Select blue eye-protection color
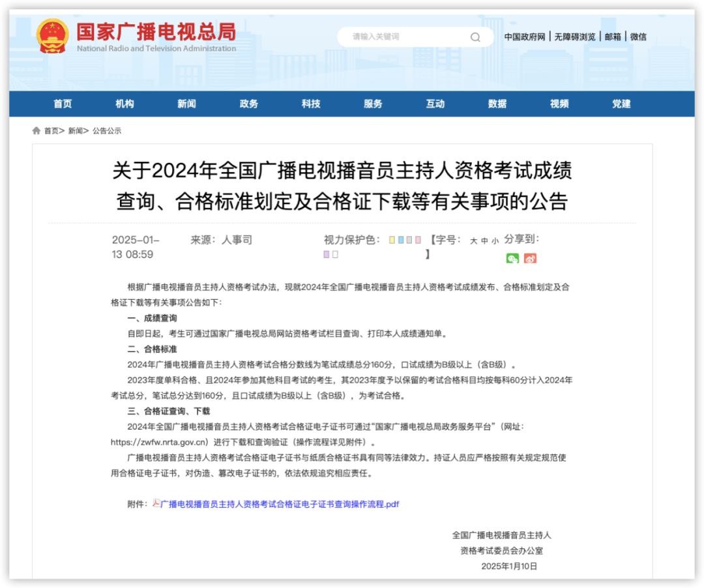 (401, 240)
